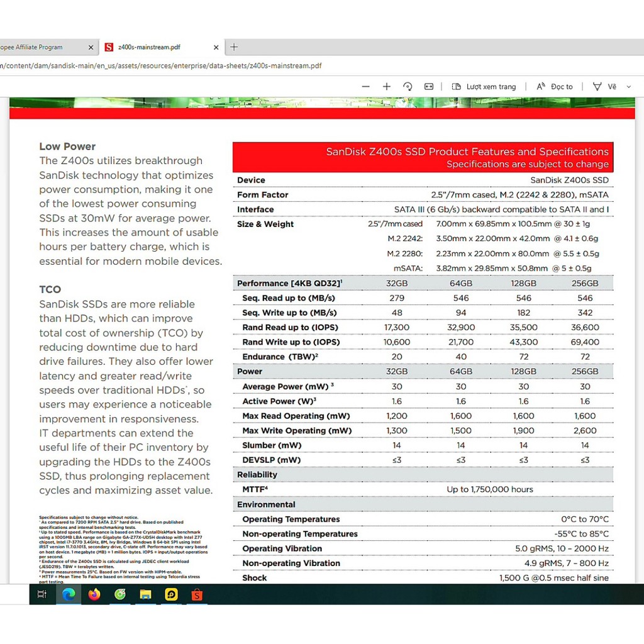Open File Explorer from the taskbar

pyautogui.click(x=145, y=594)
